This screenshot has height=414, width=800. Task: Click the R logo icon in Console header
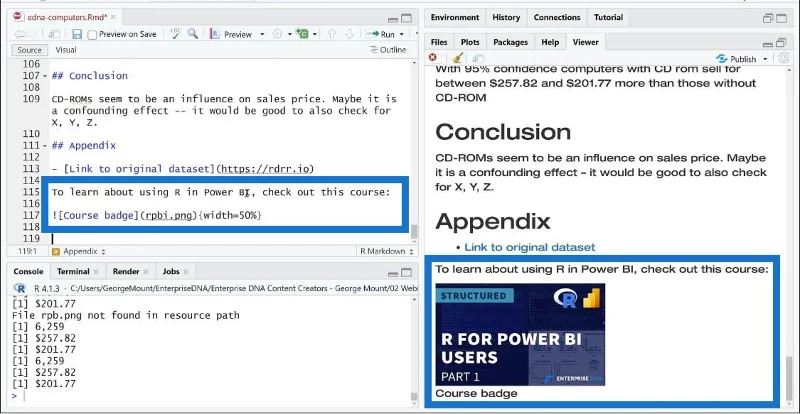(x=19, y=288)
